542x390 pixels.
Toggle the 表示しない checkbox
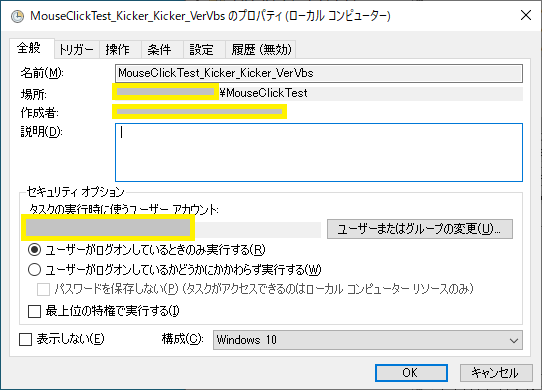pos(26,340)
